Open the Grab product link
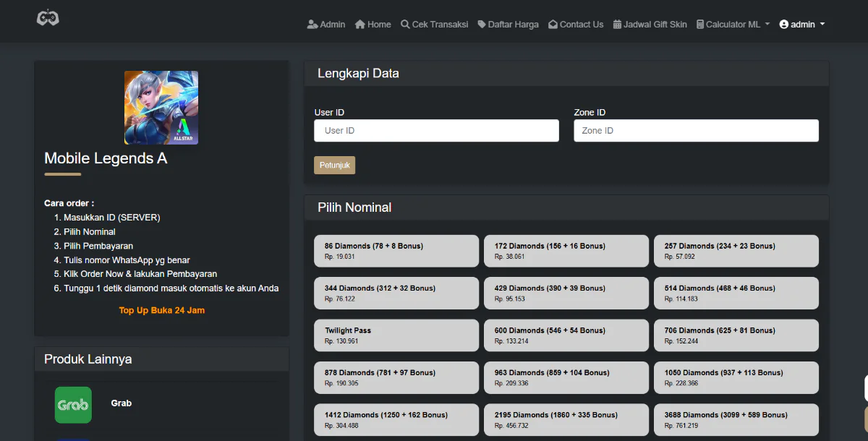Image resolution: width=868 pixels, height=441 pixels. tap(121, 403)
